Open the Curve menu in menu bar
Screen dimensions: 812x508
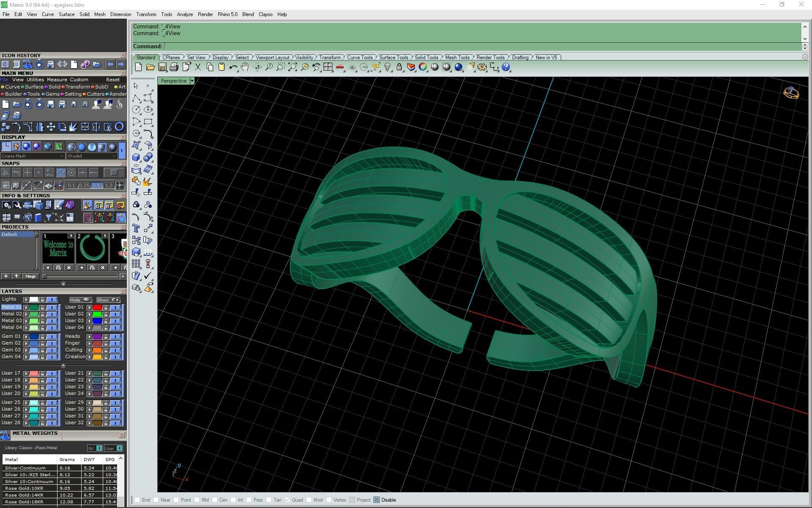(x=48, y=14)
